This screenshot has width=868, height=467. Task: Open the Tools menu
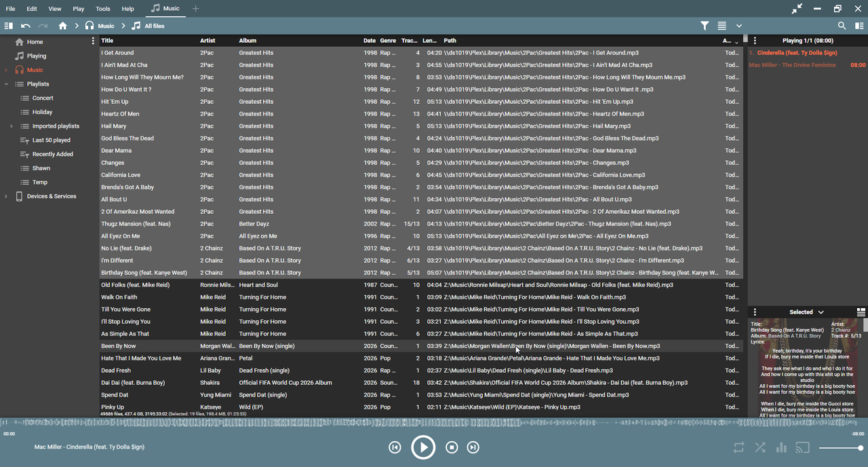click(103, 9)
